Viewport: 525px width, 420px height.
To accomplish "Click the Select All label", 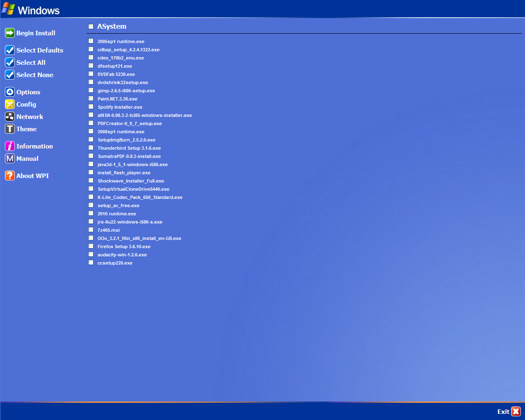I will [31, 63].
